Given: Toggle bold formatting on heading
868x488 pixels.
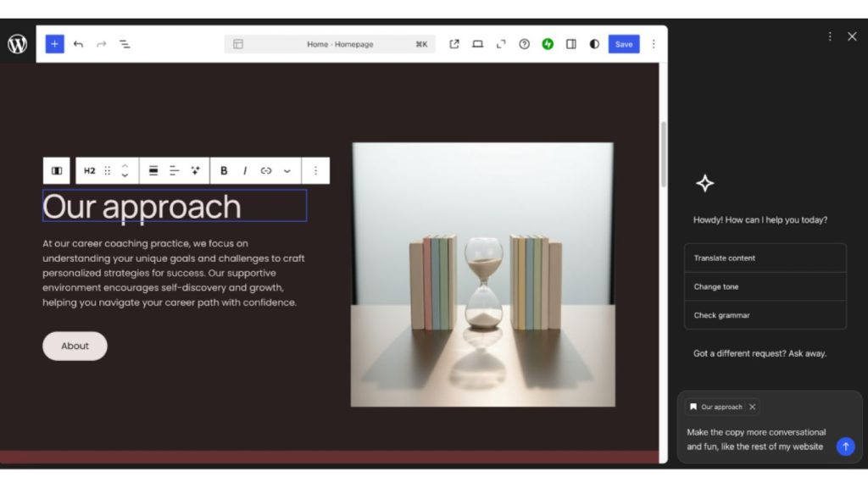Looking at the screenshot, I should 224,170.
